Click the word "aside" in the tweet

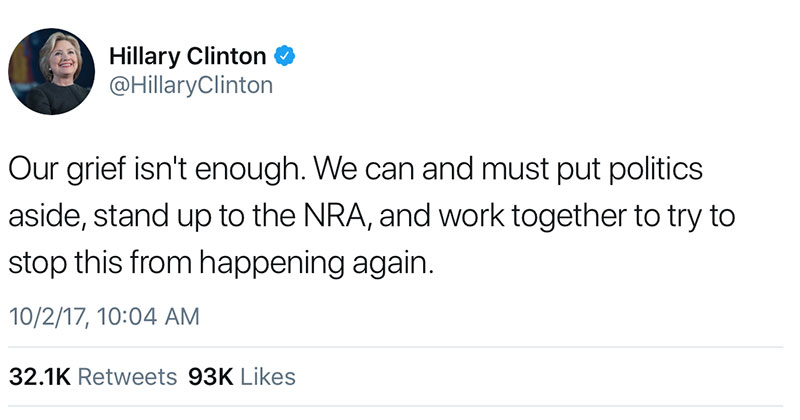click(38, 217)
